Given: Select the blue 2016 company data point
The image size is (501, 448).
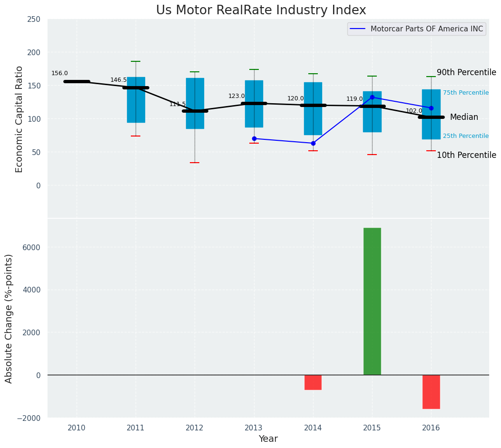Looking at the screenshot, I should (x=431, y=108).
